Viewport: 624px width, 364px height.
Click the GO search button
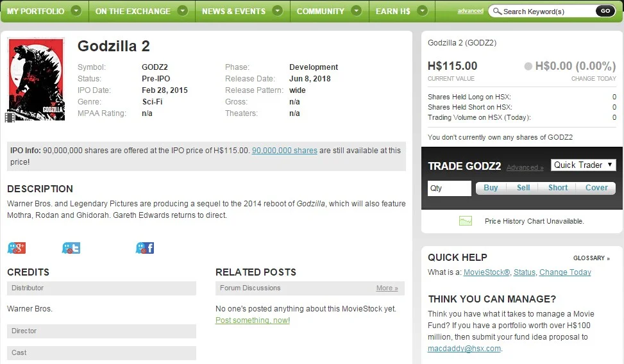[x=605, y=11]
